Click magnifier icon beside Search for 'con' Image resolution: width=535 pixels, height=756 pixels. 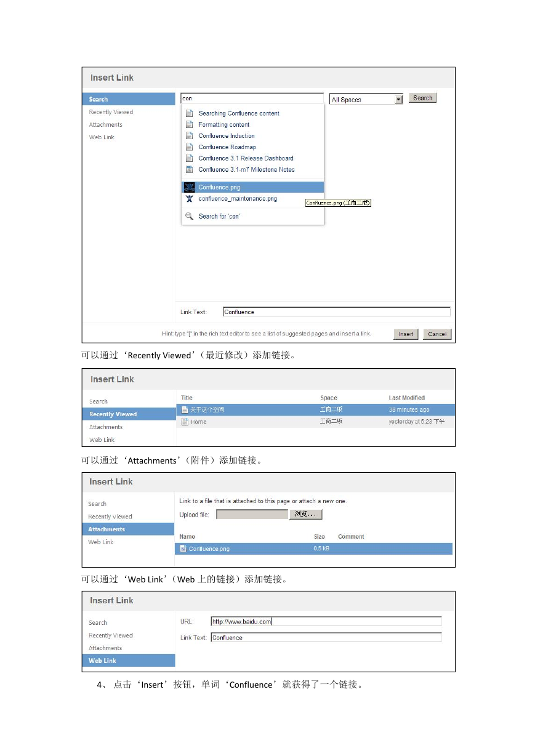pos(190,216)
